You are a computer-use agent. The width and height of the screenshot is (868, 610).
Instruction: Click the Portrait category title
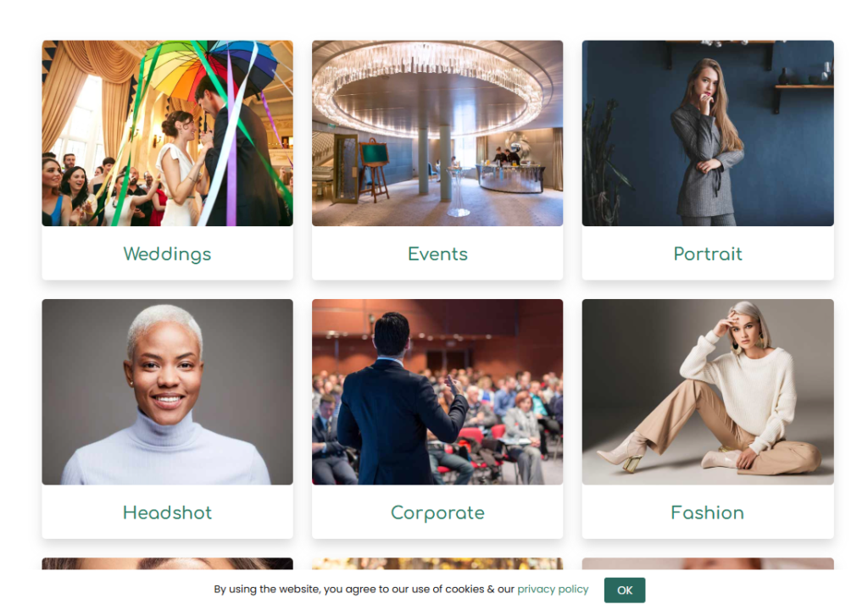pyautogui.click(x=708, y=254)
